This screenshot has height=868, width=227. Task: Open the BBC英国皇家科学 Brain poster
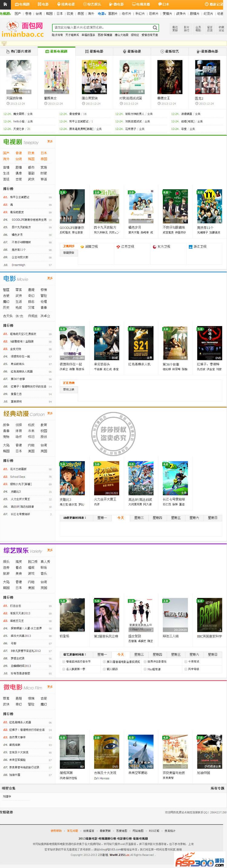click(209, 615)
